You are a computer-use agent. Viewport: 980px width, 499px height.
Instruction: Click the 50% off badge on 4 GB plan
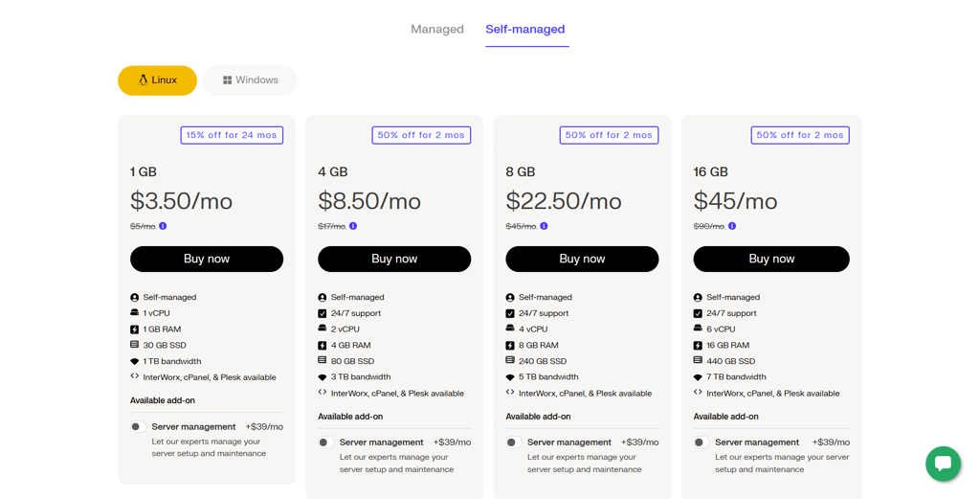(421, 135)
